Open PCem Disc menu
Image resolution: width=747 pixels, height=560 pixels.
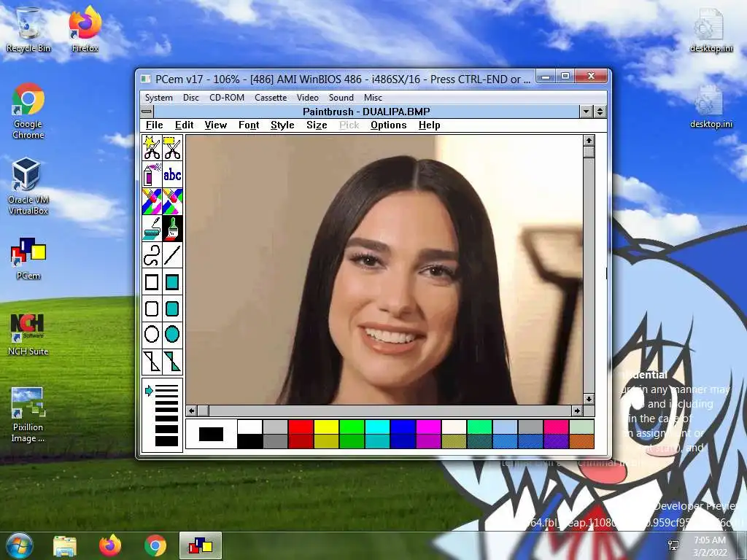(190, 98)
